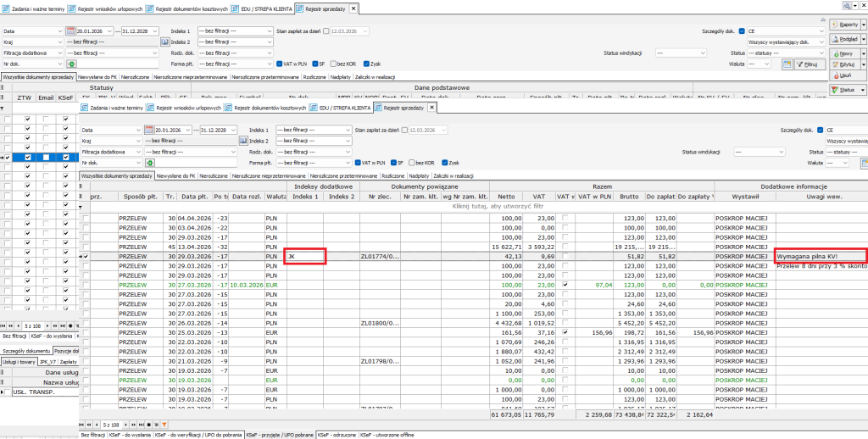The height and width of the screenshot is (439, 868).
Task: Enable the bez KOR checkbox
Action: (x=332, y=64)
